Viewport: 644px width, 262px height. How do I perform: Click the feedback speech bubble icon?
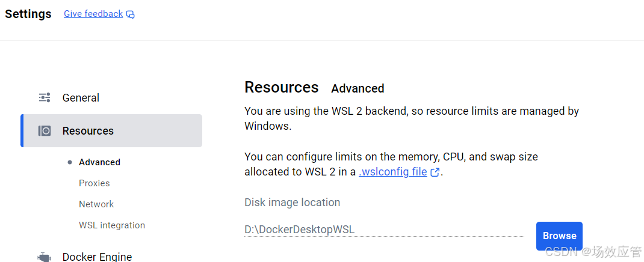(131, 14)
